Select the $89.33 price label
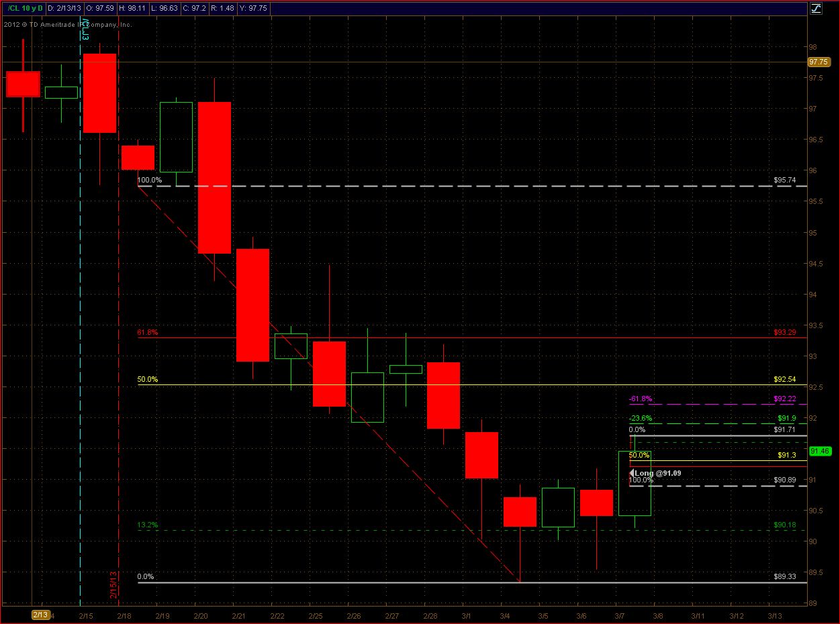The image size is (840, 624). coord(784,576)
